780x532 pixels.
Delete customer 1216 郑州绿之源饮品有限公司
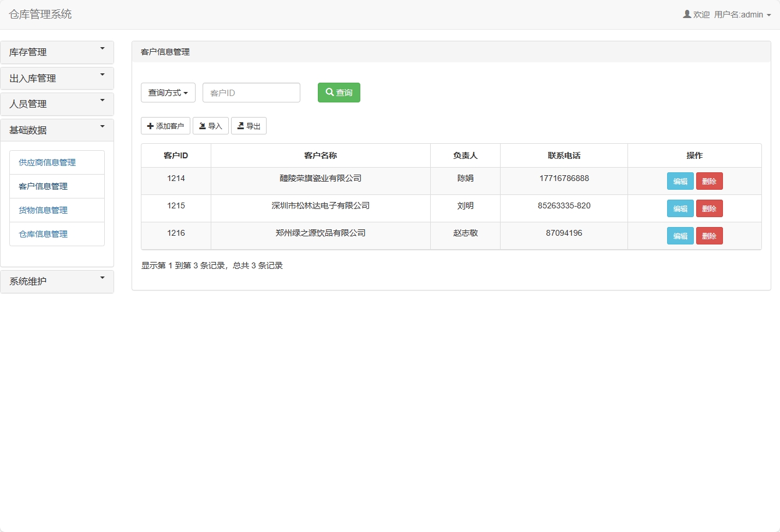[x=710, y=235]
